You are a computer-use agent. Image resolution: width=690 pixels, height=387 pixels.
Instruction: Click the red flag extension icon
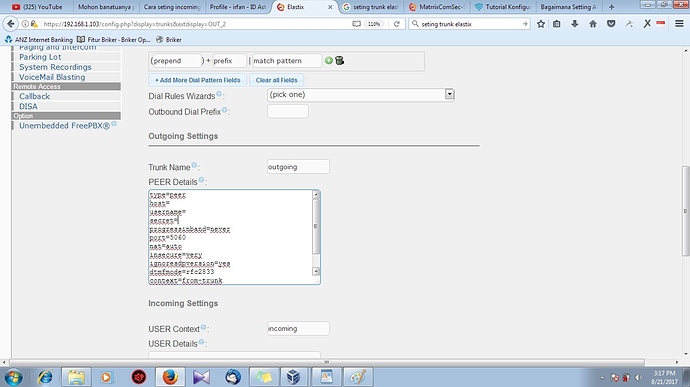661,23
